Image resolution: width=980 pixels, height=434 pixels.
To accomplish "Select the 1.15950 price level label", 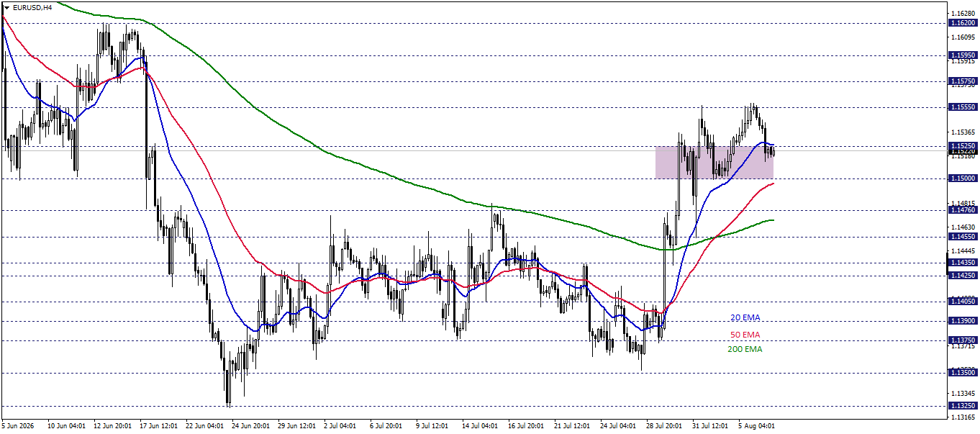I will click(x=963, y=55).
